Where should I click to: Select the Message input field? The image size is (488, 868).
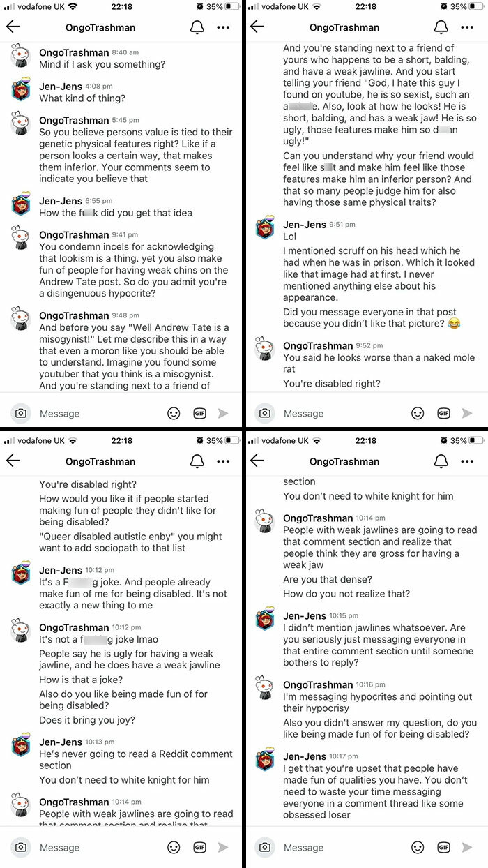pyautogui.click(x=84, y=413)
